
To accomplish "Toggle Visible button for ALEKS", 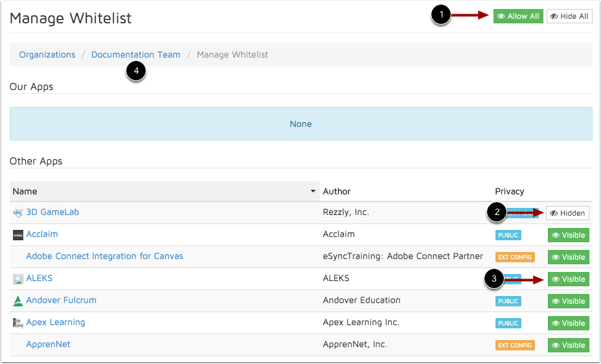I will (569, 279).
